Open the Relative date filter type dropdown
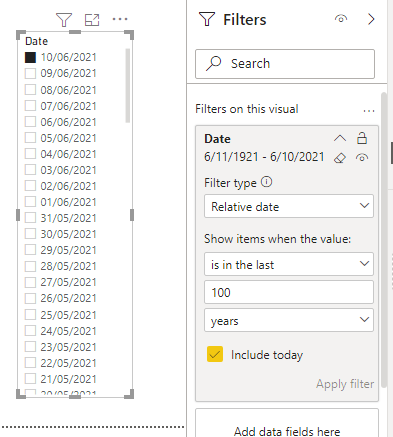Screen dimensions: 393x437 click(289, 206)
